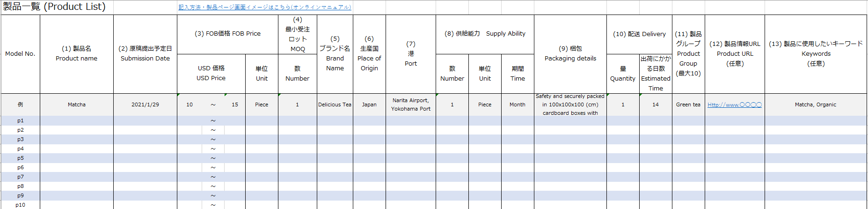Select the (1) 製品名 Product name header

click(x=77, y=54)
